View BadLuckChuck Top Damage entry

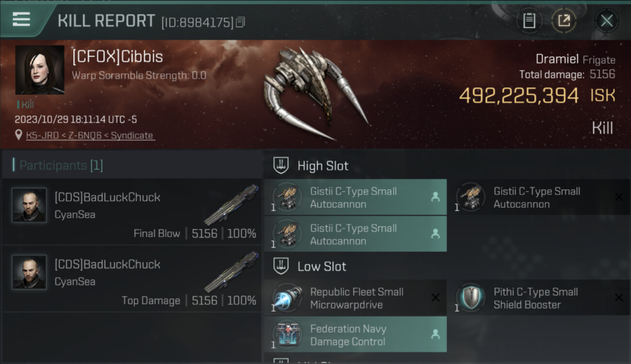tap(132, 279)
